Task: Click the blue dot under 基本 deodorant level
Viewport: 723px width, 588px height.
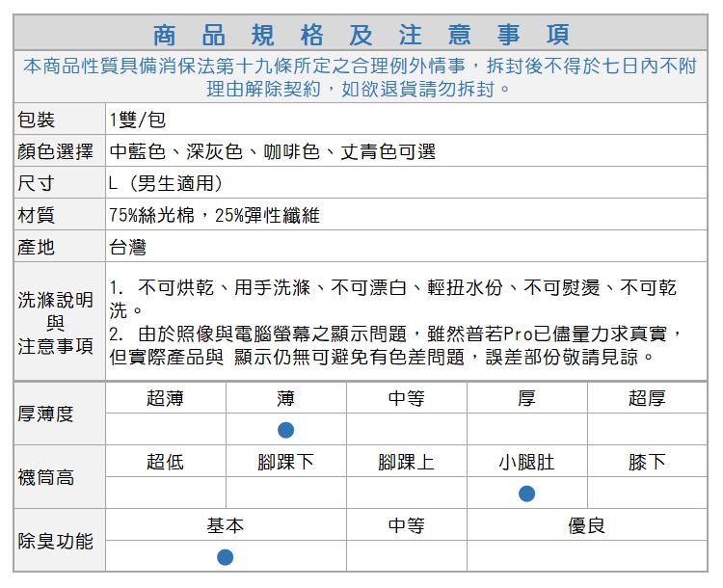Action: tap(225, 557)
